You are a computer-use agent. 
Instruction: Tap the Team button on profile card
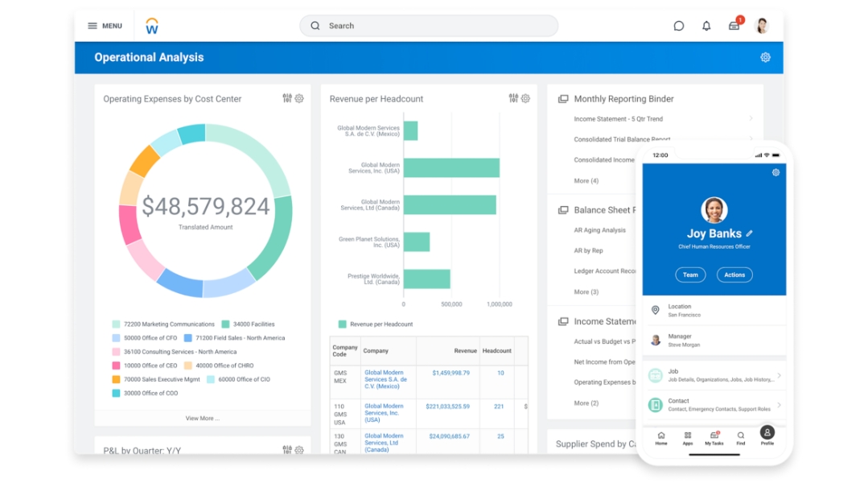coord(690,275)
